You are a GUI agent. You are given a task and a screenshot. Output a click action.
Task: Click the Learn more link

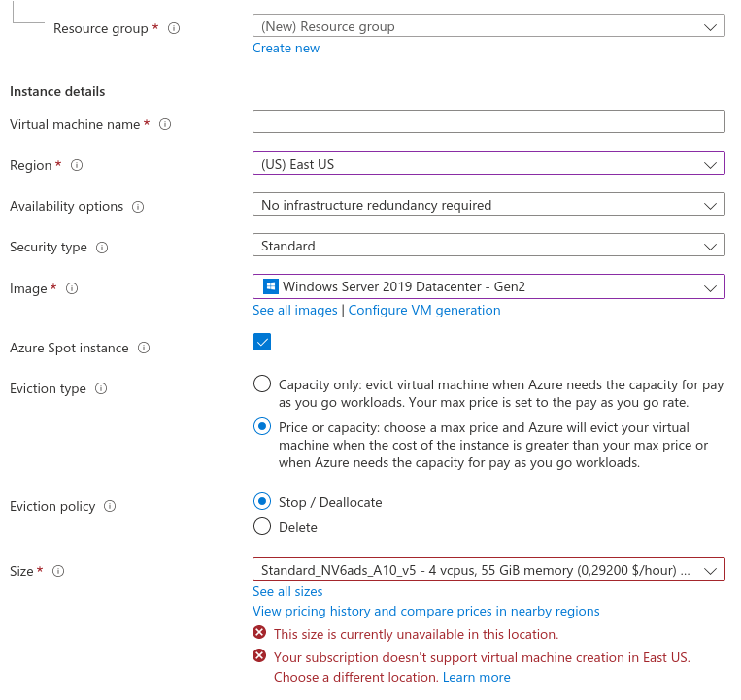click(476, 677)
